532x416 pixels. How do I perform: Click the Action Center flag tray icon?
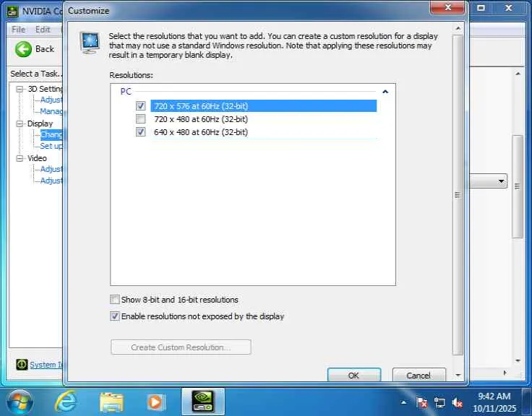[x=421, y=403]
